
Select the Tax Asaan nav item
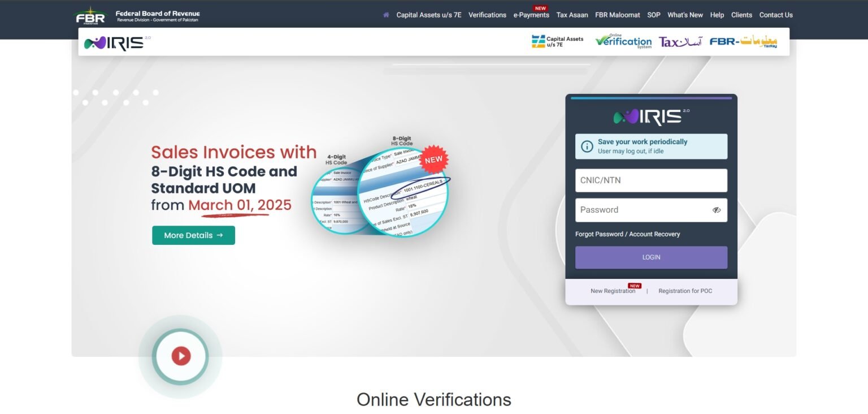pyautogui.click(x=572, y=15)
